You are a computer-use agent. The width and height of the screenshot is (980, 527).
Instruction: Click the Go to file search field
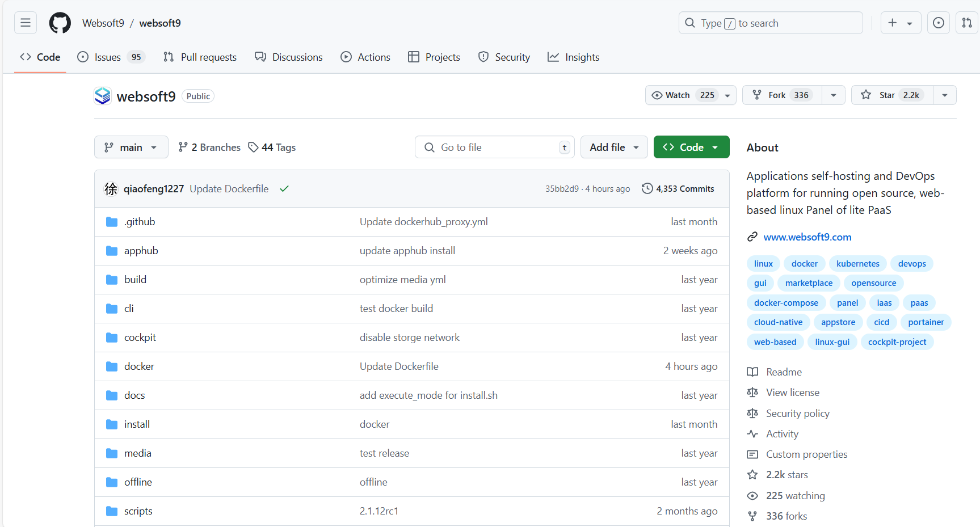pyautogui.click(x=495, y=147)
